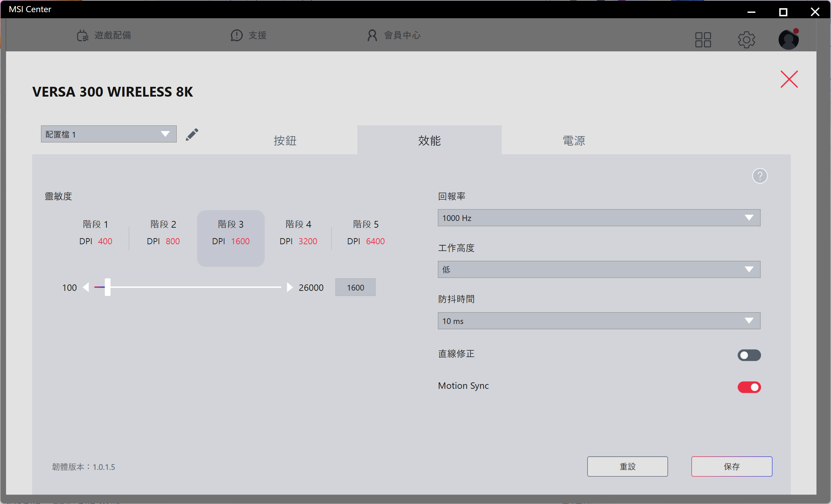Open the 支援 menu
The image size is (831, 504).
(258, 35)
